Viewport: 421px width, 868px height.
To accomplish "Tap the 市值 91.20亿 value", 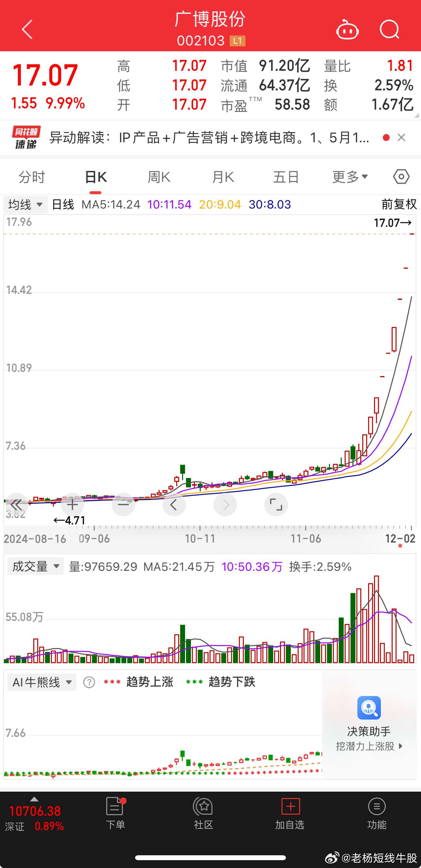I will (285, 66).
